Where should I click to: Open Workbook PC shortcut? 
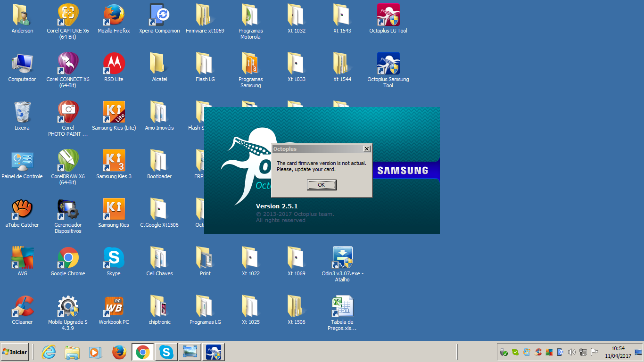tap(114, 310)
